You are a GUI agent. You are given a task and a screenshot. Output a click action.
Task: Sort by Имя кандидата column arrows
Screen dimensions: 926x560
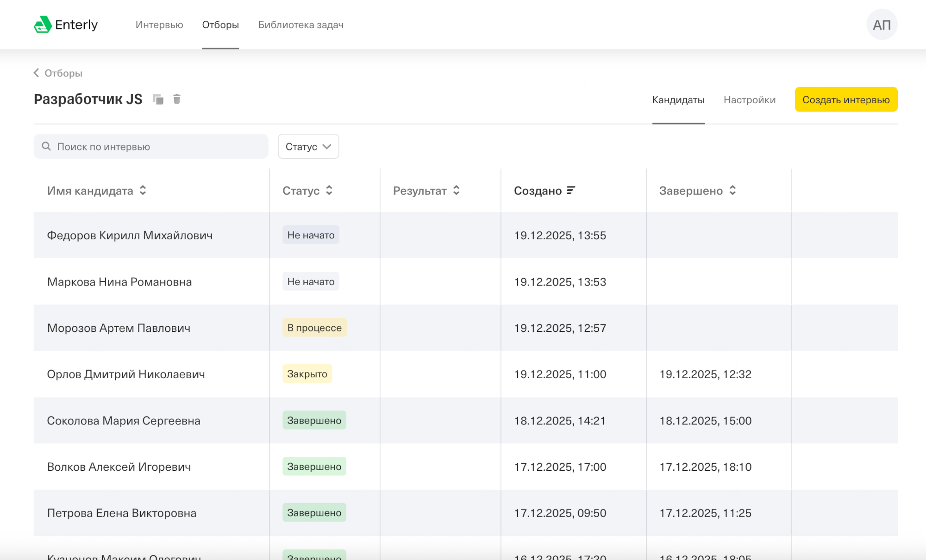(143, 190)
